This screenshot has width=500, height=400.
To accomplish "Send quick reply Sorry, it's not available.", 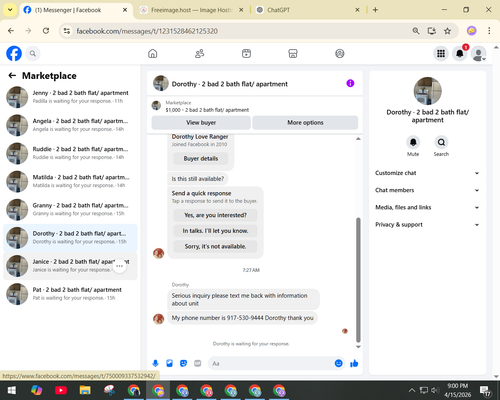I will (x=215, y=246).
